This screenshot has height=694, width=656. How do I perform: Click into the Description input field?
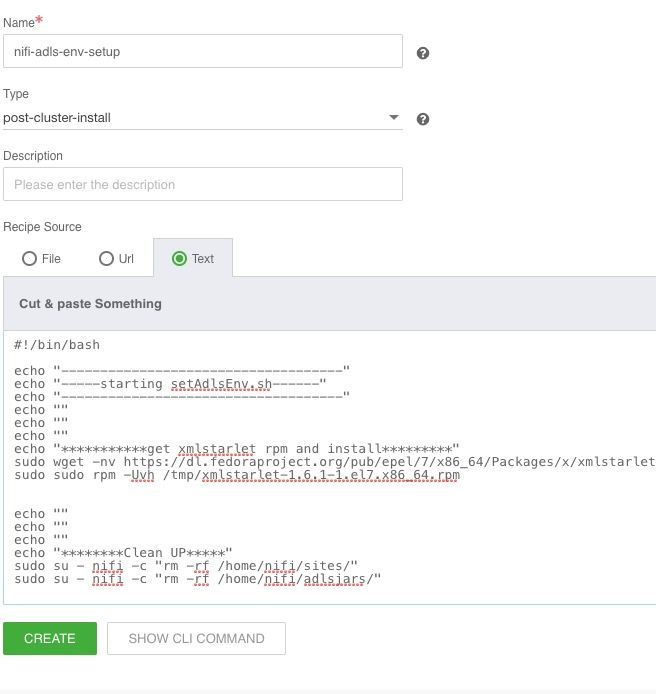click(202, 184)
